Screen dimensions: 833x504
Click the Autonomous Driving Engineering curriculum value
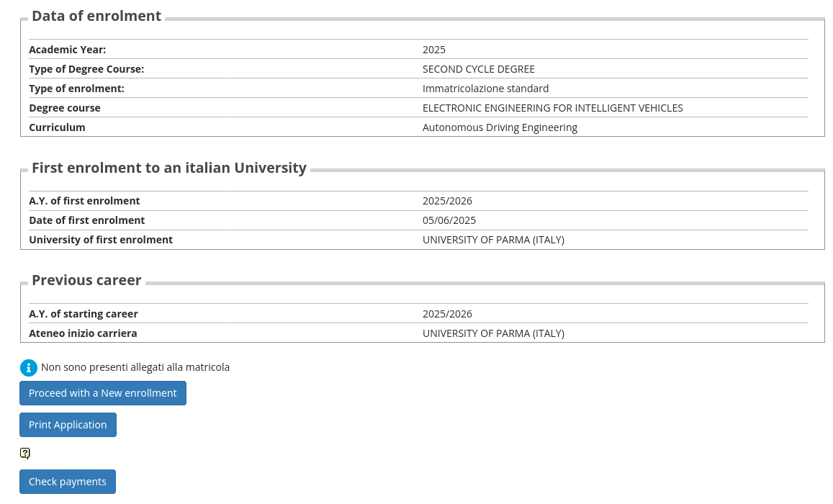pos(500,127)
